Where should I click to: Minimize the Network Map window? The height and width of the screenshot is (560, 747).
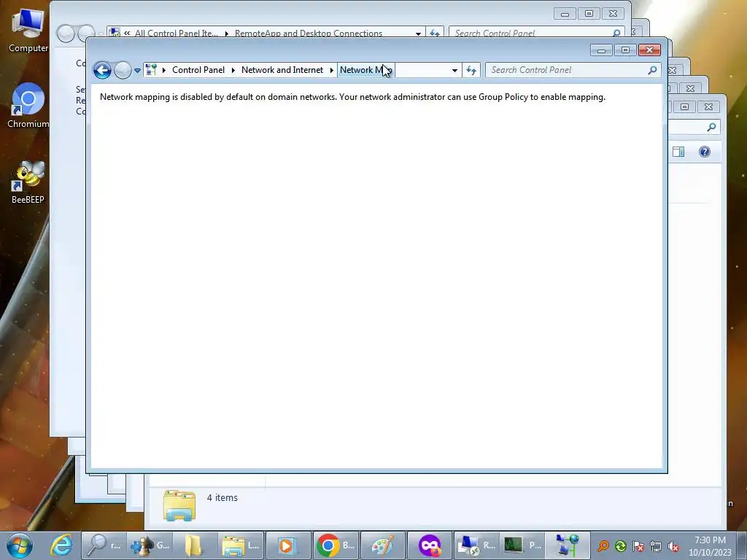click(x=601, y=50)
